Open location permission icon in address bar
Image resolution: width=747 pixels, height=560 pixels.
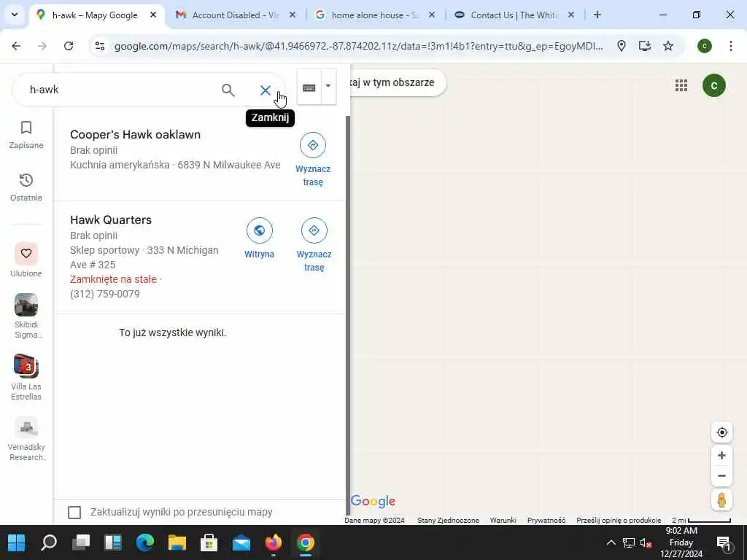click(622, 46)
